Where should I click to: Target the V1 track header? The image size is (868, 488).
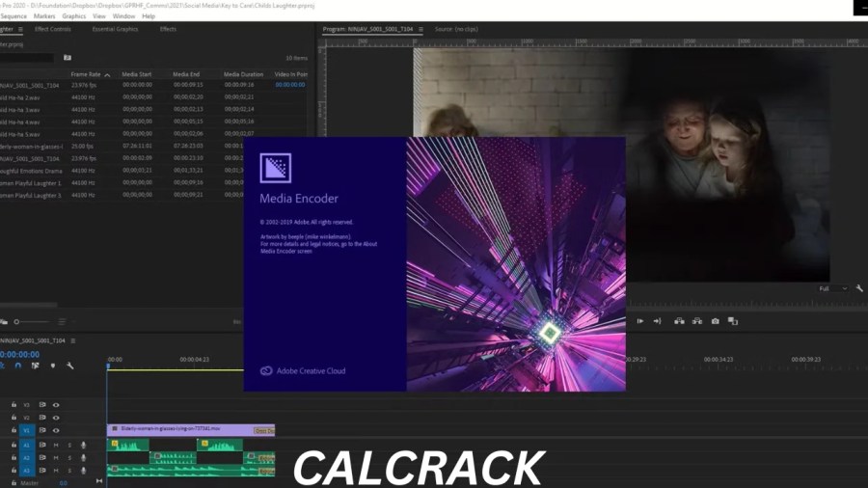click(x=26, y=430)
